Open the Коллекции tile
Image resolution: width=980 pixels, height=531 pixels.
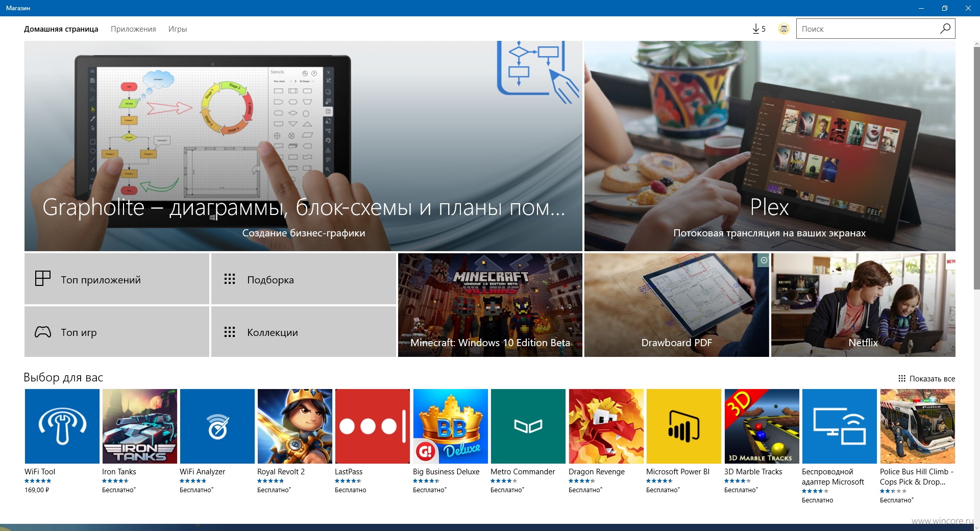click(304, 332)
